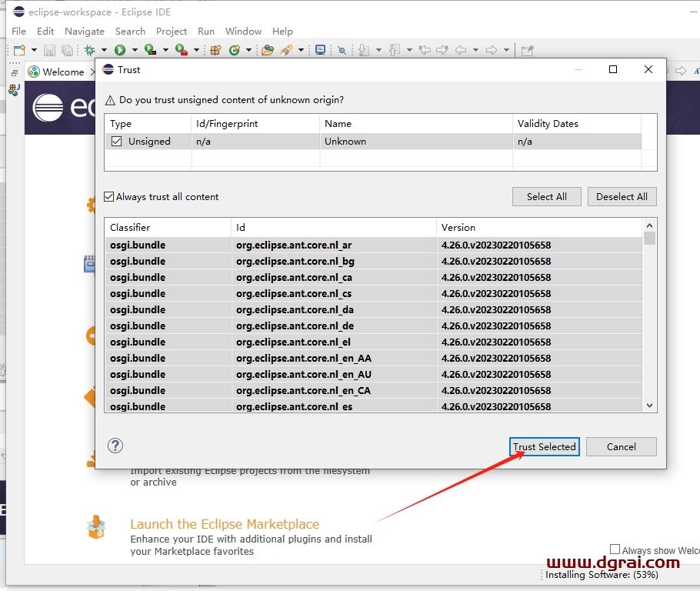Click the bundle list scroll-down arrow
Screen dimensions: 700x591
click(x=649, y=406)
